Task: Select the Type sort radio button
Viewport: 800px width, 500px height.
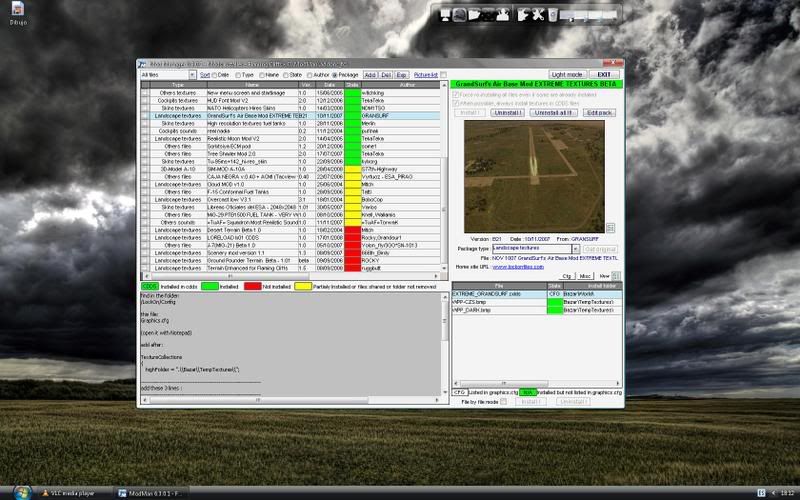Action: [x=238, y=75]
